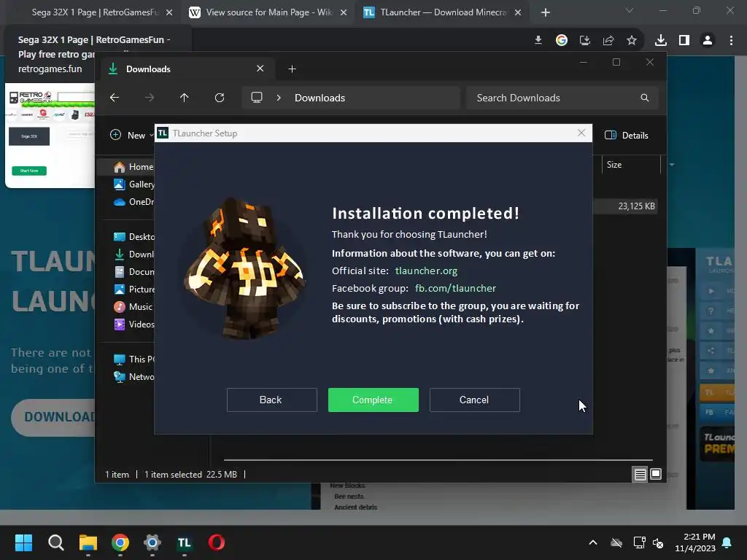Screen dimensions: 747x560
Task: Open the fb.com/tlauncher Facebook link
Action: [x=455, y=288]
